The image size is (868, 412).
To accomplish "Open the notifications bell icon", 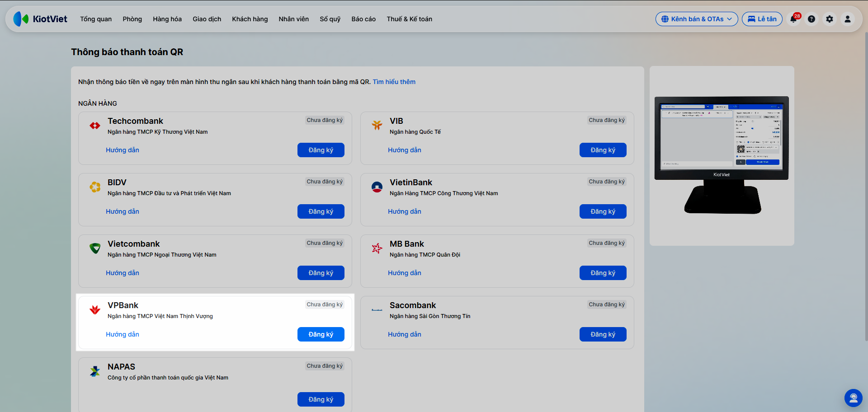I will (x=794, y=19).
